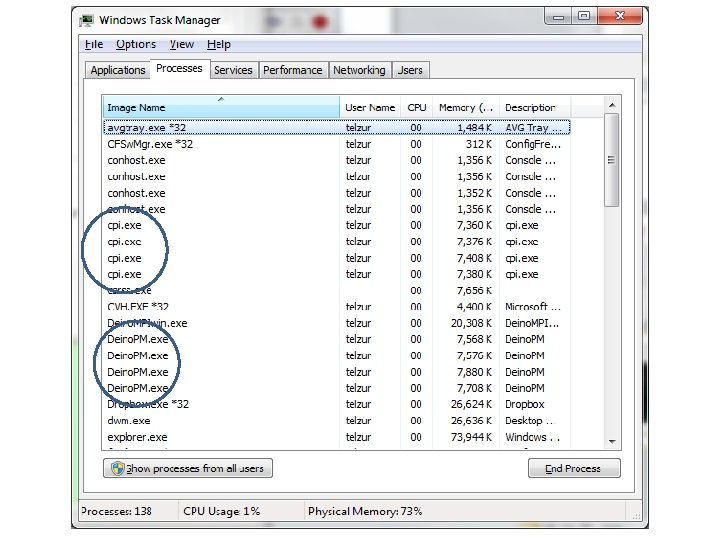
Task: Open the File menu
Action: tap(94, 44)
